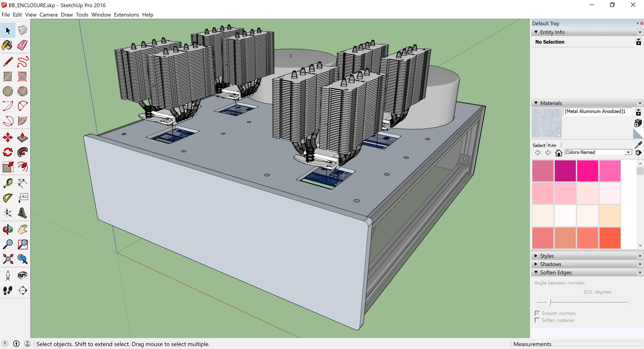The height and width of the screenshot is (349, 644).
Task: Choose the Pan hand tool
Action: [x=23, y=229]
